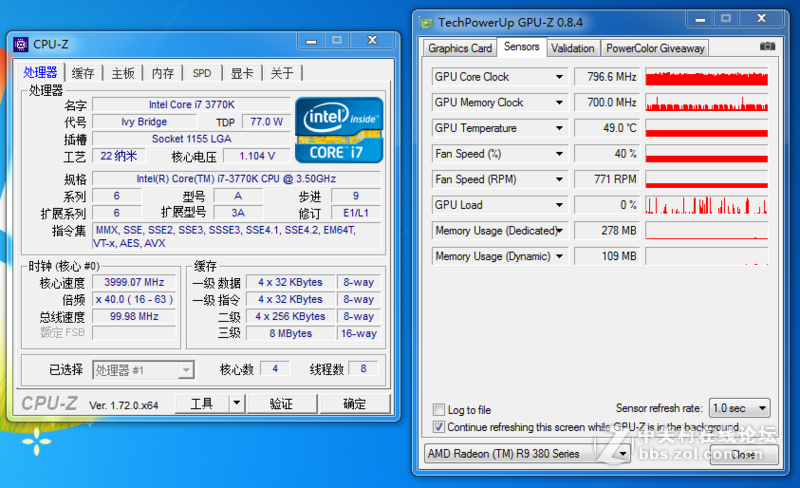Minimize the GPU-Z window

pos(700,19)
